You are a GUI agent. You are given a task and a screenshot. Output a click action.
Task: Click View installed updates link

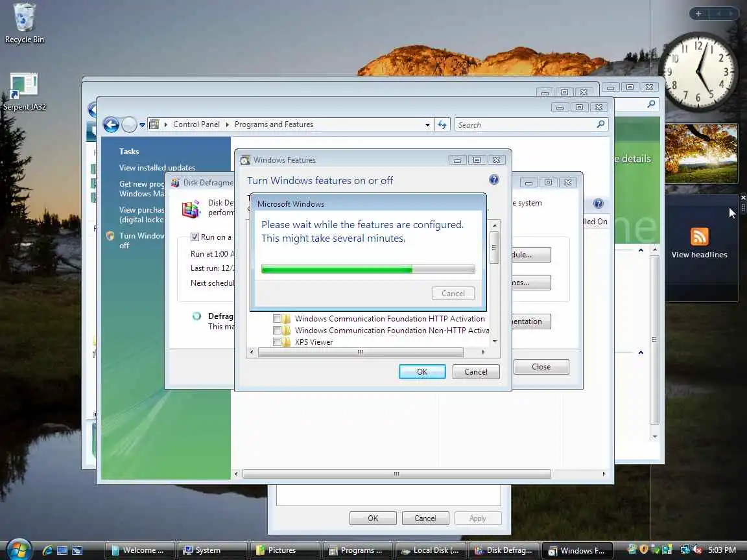(157, 168)
